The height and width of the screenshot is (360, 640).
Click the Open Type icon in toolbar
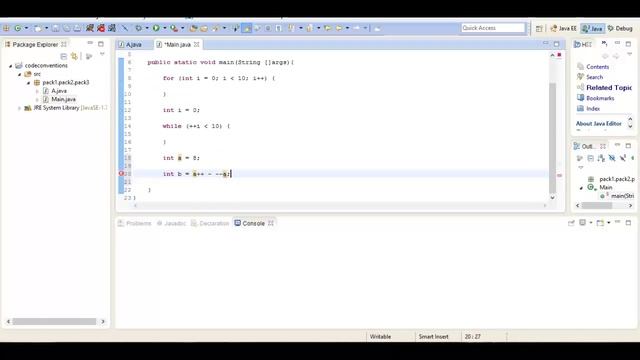193,28
